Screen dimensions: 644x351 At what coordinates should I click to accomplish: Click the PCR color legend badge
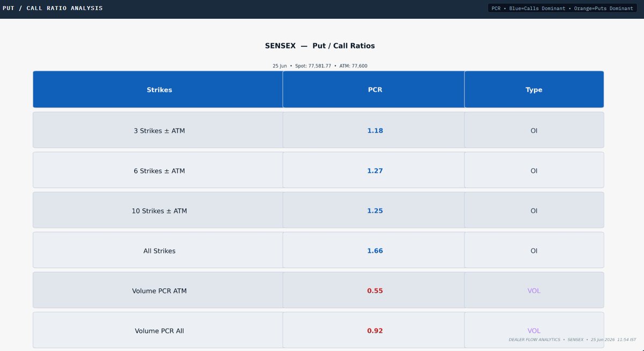[x=562, y=9]
